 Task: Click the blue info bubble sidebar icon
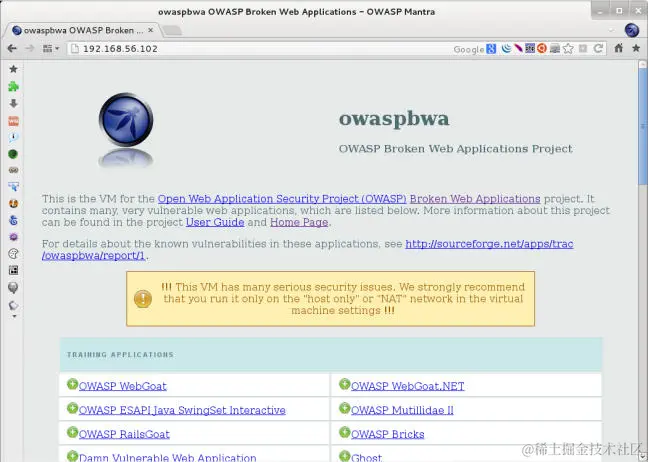coord(13,138)
